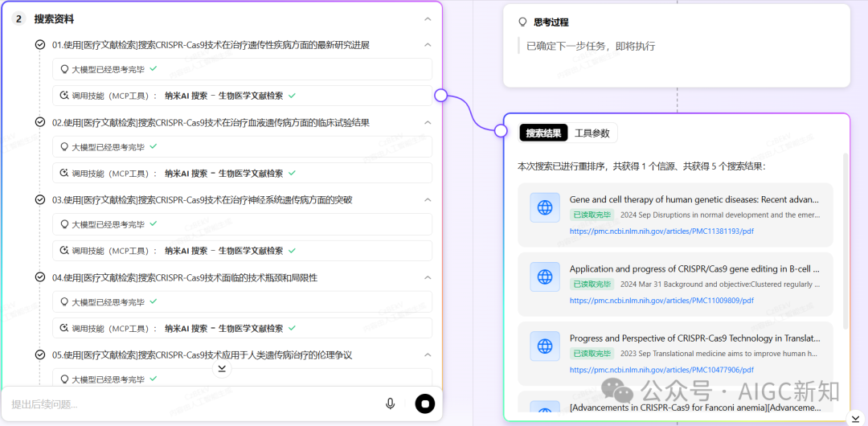Viewport: 868px width, 426px height.
Task: Click connector node on search results panel
Action: click(501, 131)
